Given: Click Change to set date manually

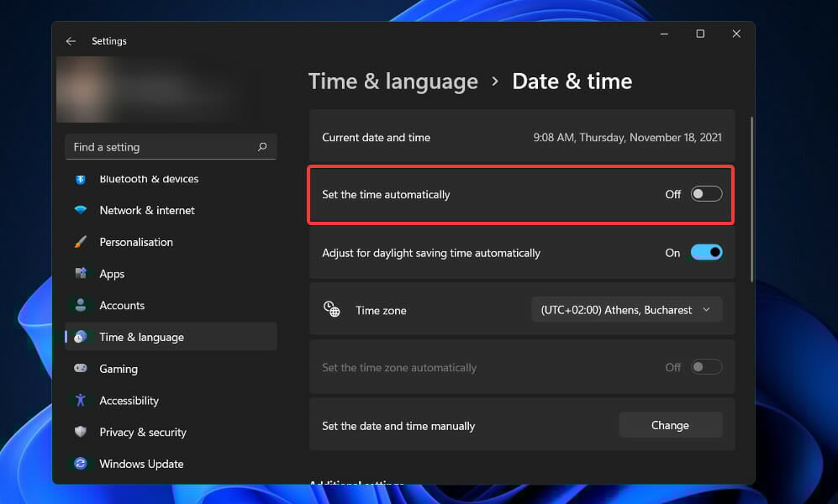Looking at the screenshot, I should click(670, 426).
